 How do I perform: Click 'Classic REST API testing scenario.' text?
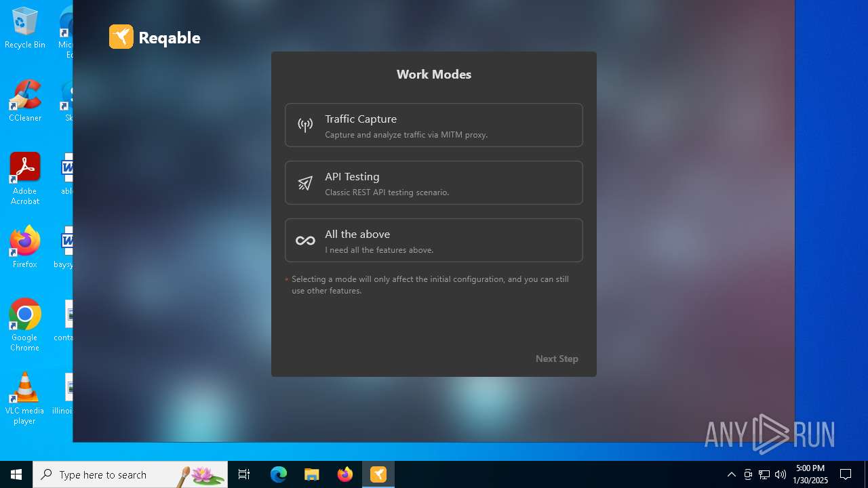(387, 192)
